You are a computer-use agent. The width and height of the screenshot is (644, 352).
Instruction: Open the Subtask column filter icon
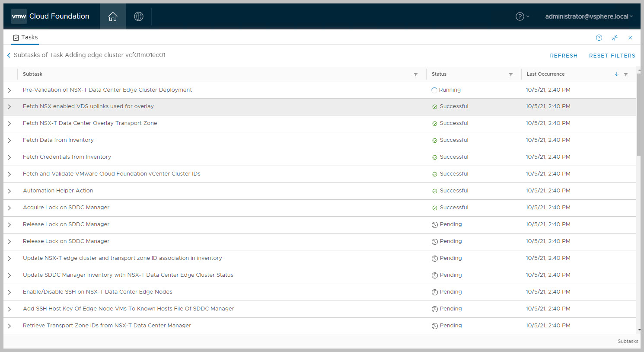pos(416,74)
